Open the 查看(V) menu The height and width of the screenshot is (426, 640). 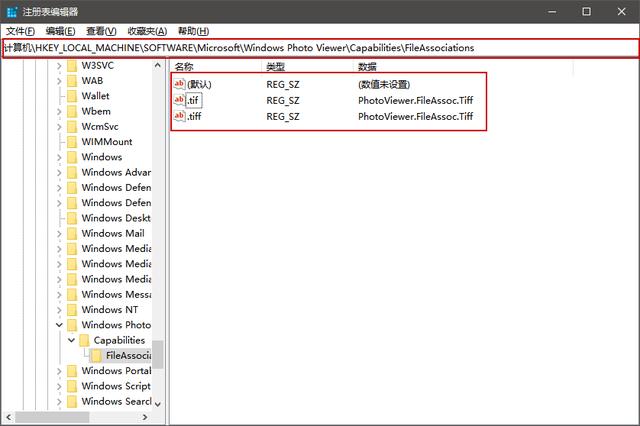(101, 31)
